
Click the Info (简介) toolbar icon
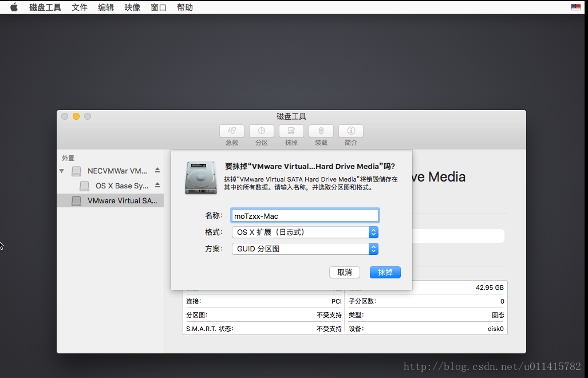[350, 131]
